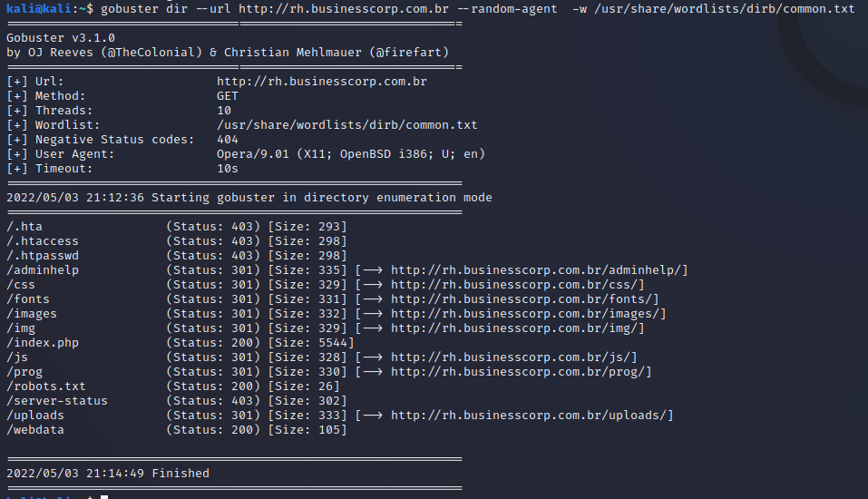The image size is (868, 499).
Task: Follow the prog redirect URL
Action: pos(521,372)
